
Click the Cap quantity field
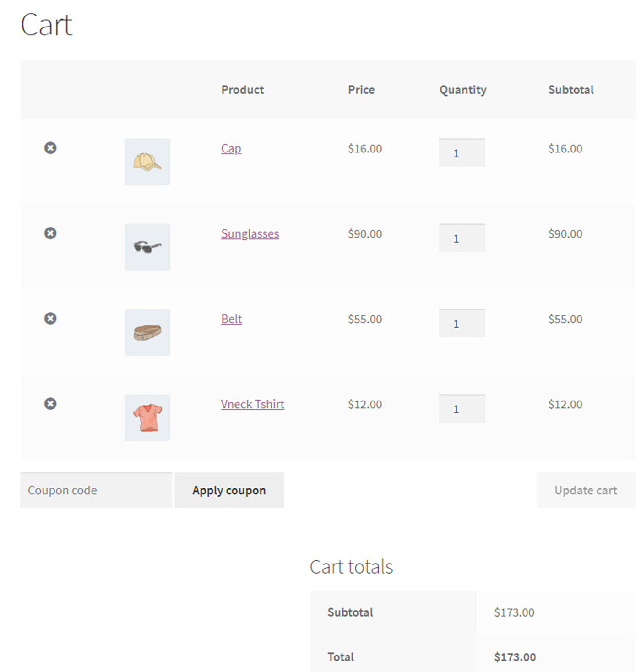(462, 153)
